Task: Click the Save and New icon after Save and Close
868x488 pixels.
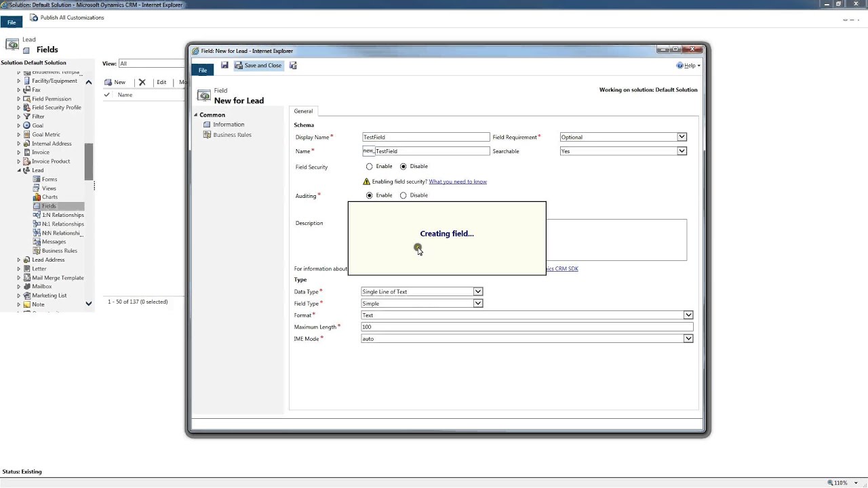Action: (293, 65)
